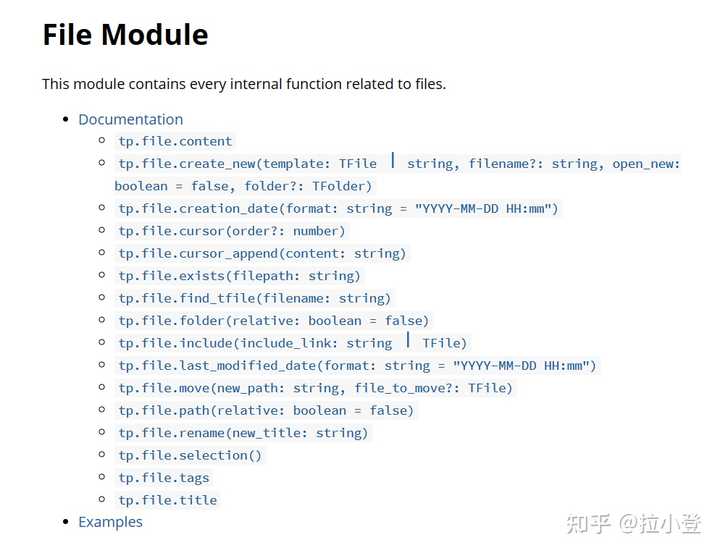Go to tp.file.path entry
The width and height of the screenshot is (720, 553).
[265, 410]
